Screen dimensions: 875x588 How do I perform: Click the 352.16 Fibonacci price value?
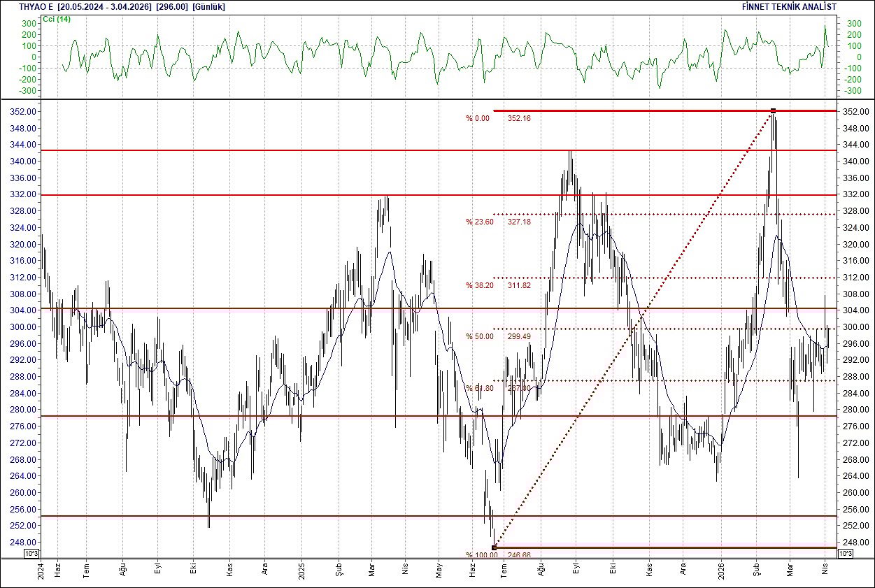coord(519,118)
